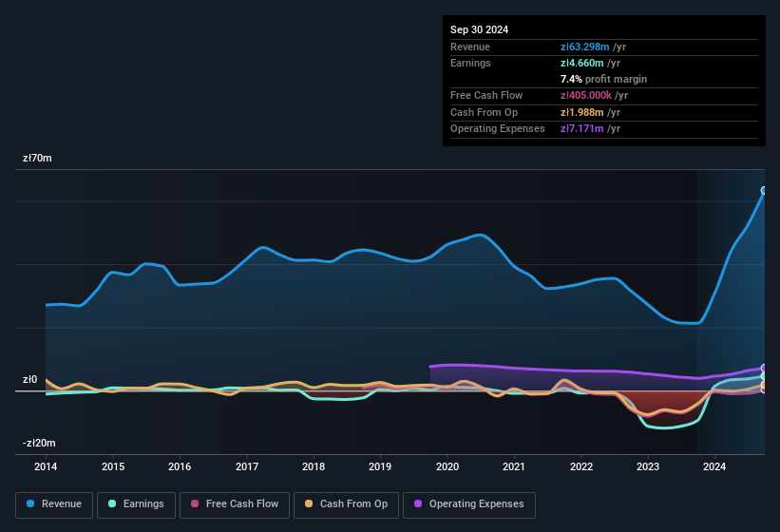Viewport: 780px width, 532px height.
Task: Click the zł63.298m Revenue value in tooltip
Action: click(585, 47)
